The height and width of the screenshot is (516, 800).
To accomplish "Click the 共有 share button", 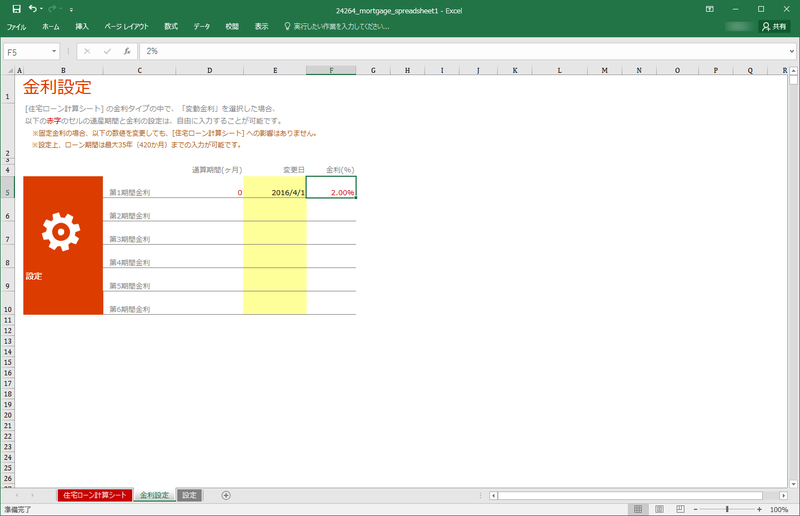I will click(x=774, y=26).
